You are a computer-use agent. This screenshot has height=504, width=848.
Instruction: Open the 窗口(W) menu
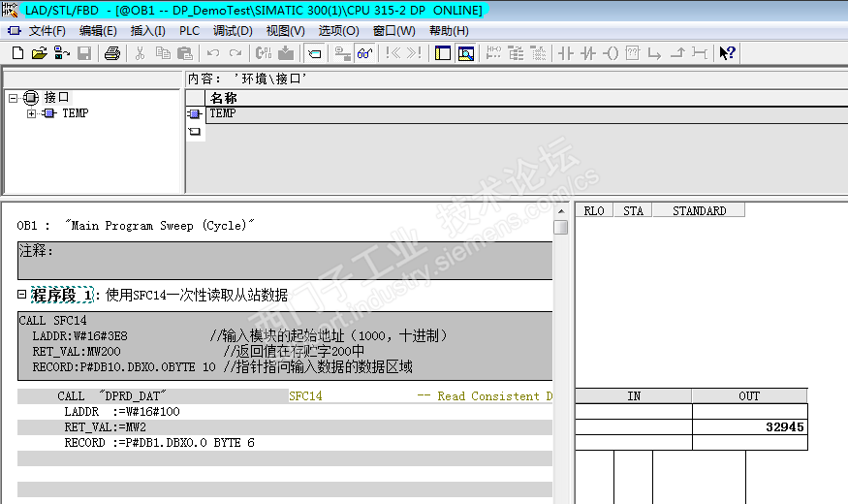tap(394, 31)
